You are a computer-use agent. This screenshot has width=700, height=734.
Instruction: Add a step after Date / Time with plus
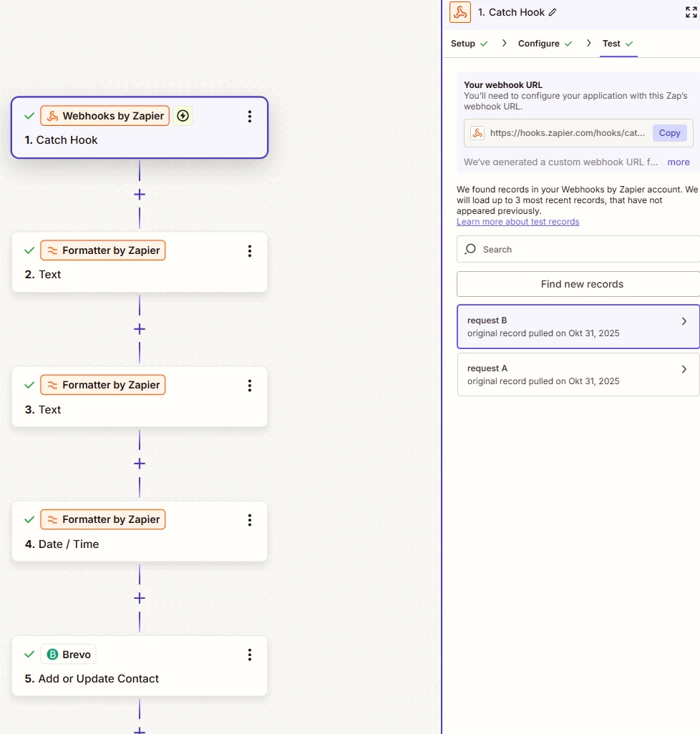pos(140,598)
